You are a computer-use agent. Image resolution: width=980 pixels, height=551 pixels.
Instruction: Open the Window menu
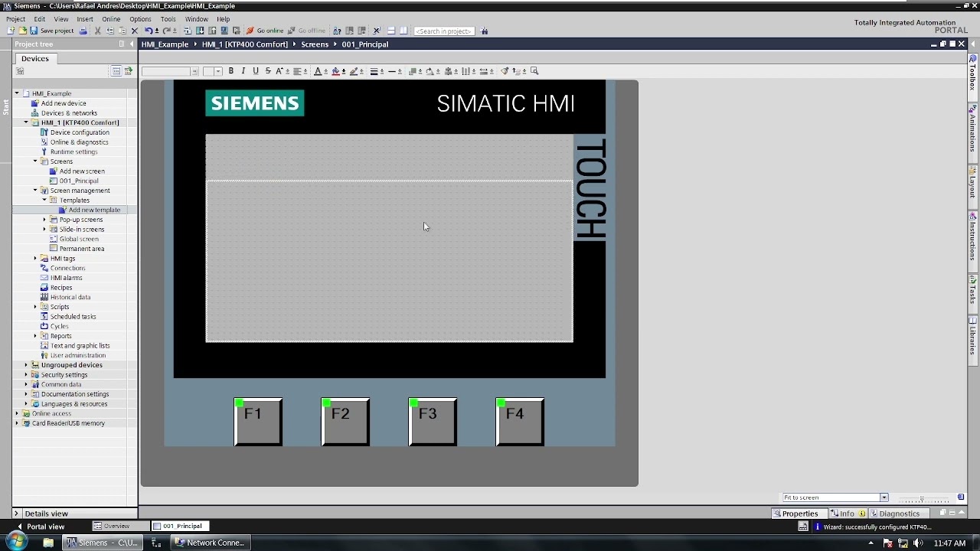[196, 19]
